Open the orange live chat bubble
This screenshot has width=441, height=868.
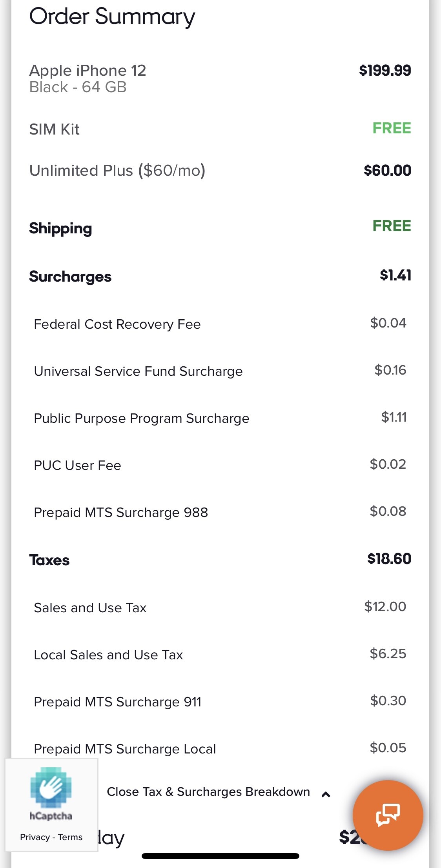[x=388, y=815]
